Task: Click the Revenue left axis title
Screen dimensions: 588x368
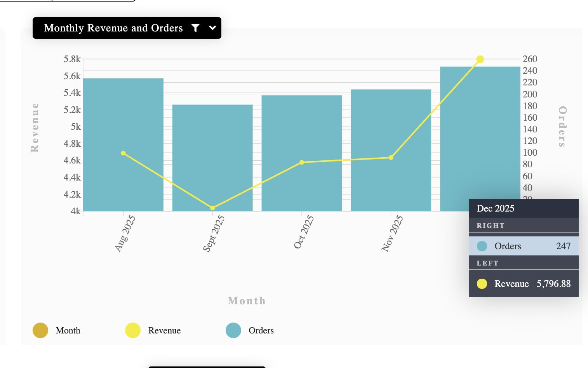Action: [x=35, y=128]
